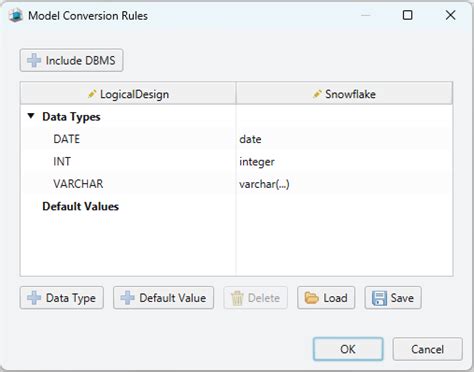Confirm with the OK button
The height and width of the screenshot is (372, 474).
click(348, 349)
